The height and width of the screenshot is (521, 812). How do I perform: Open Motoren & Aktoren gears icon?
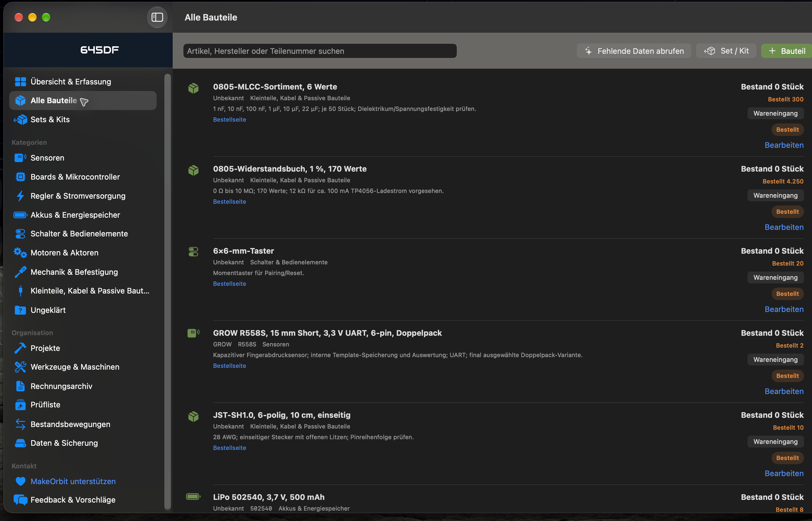point(20,253)
